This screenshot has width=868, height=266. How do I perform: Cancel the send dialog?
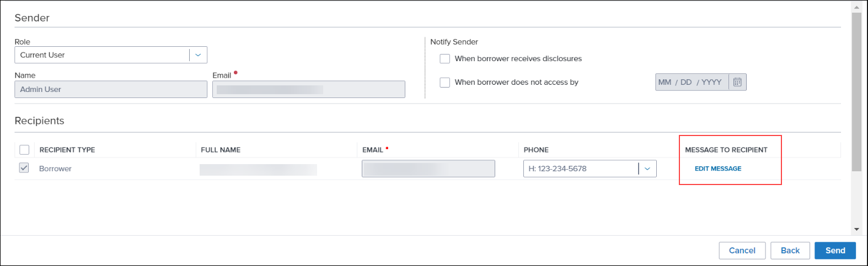coord(742,251)
